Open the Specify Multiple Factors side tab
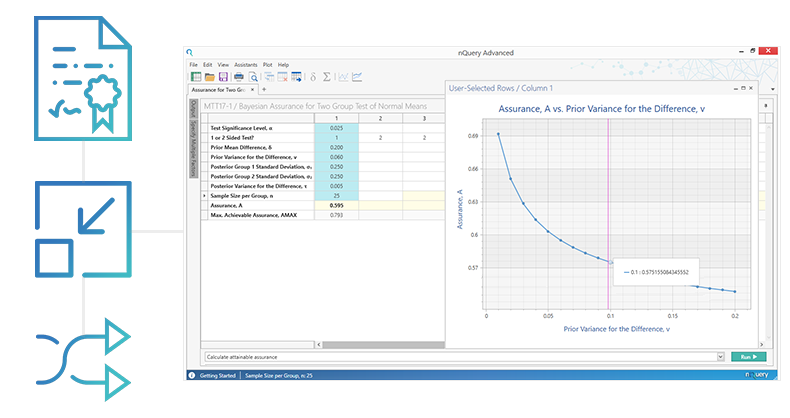The width and height of the screenshot is (790, 418). [192, 148]
